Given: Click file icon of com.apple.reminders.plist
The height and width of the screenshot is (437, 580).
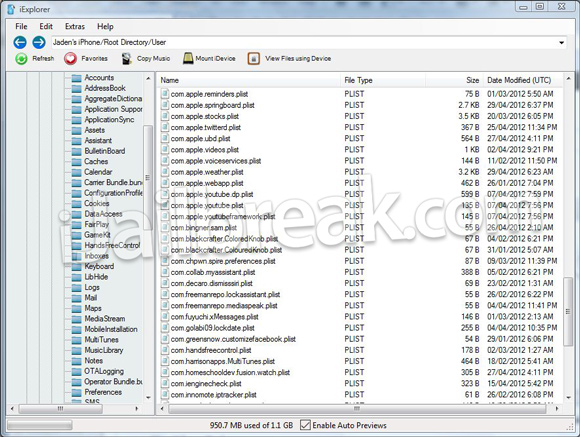Looking at the screenshot, I should (x=165, y=94).
